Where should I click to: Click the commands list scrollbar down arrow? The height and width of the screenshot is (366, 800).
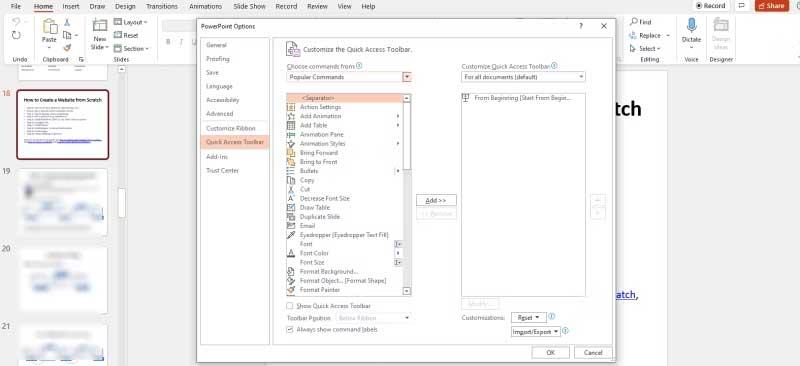point(407,291)
